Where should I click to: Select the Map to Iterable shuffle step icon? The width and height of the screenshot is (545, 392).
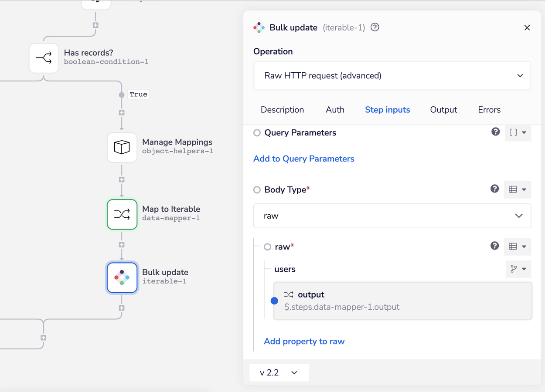pyautogui.click(x=122, y=214)
